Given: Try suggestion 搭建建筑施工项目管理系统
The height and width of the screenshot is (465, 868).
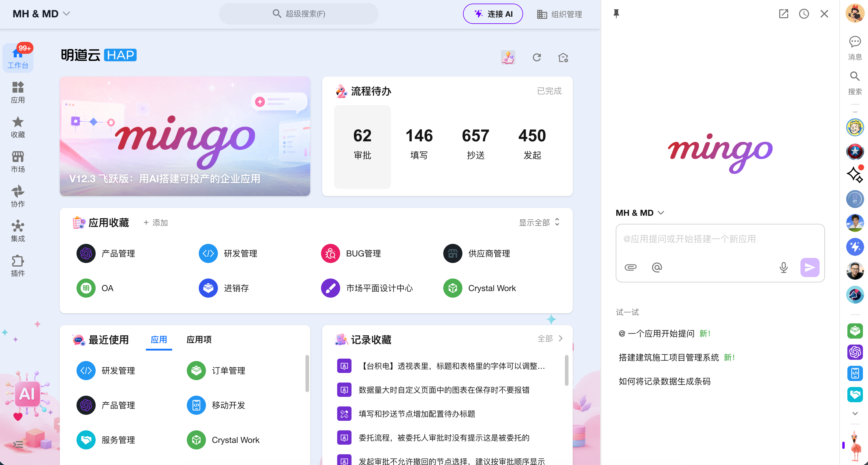Looking at the screenshot, I should [x=669, y=357].
